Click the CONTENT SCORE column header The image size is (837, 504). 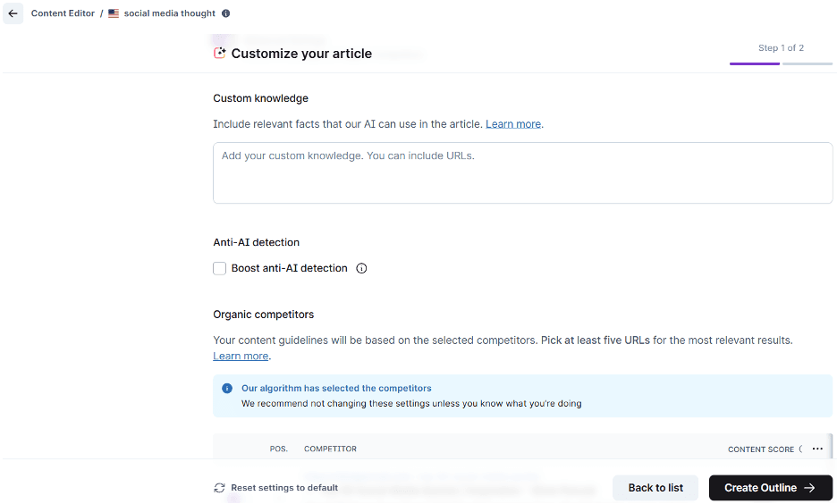761,449
